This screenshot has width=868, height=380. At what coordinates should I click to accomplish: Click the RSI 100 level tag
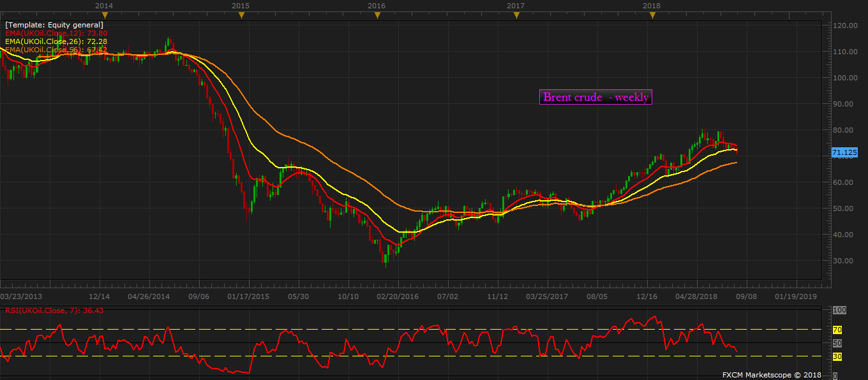[839, 310]
